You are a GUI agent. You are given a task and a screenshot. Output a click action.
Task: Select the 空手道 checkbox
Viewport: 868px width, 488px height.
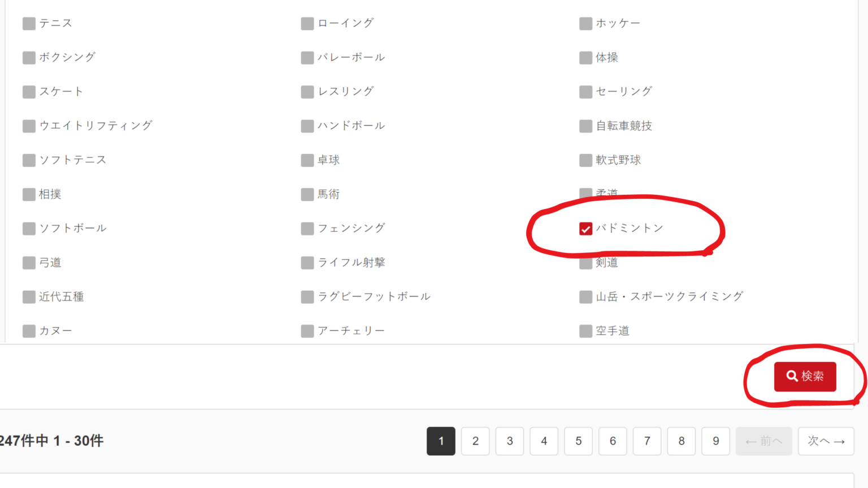tap(585, 331)
